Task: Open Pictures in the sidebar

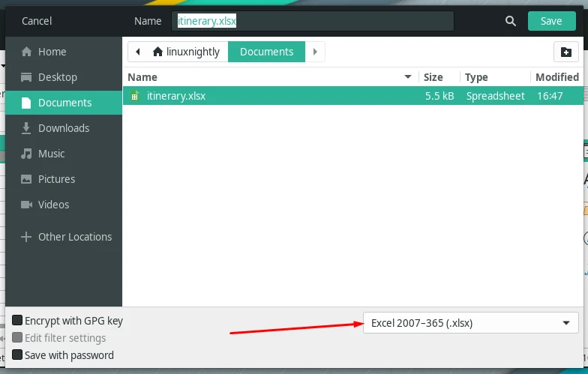Action: coord(64,179)
